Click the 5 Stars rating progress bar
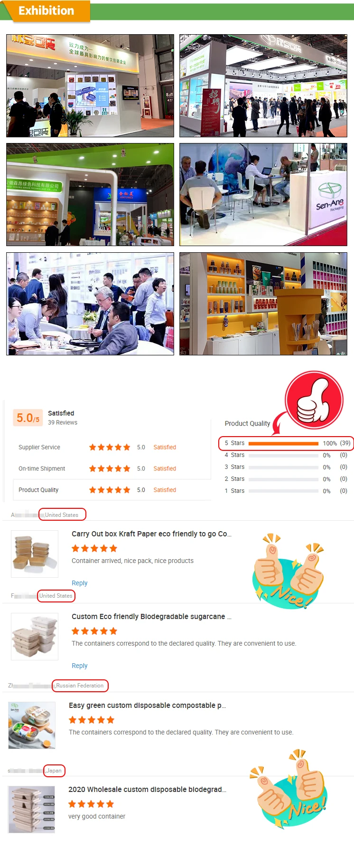This screenshot has width=354, height=868. pyautogui.click(x=283, y=443)
